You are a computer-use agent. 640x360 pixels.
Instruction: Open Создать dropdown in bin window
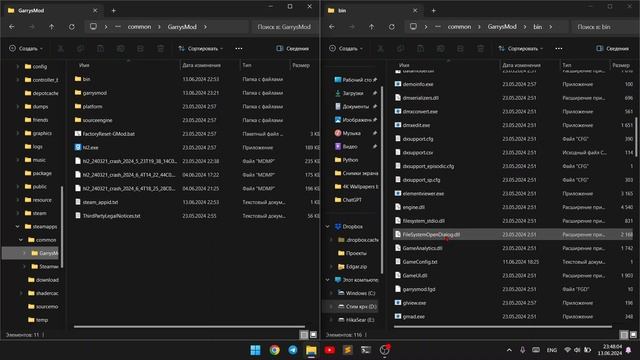pos(346,49)
